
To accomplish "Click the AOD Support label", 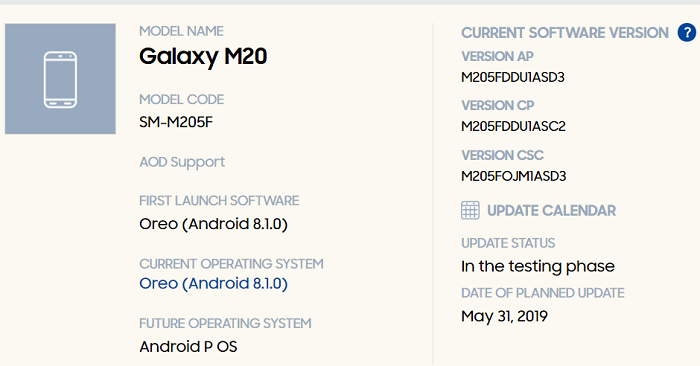I will (182, 162).
